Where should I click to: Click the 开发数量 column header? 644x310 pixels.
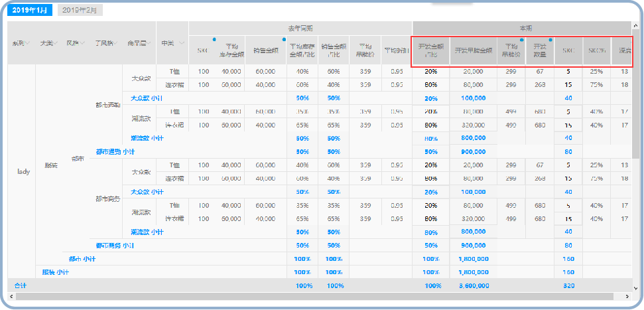tap(540, 51)
